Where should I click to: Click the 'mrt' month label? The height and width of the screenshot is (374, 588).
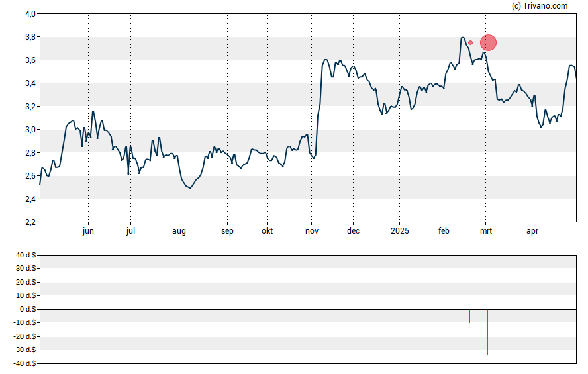pos(486,231)
